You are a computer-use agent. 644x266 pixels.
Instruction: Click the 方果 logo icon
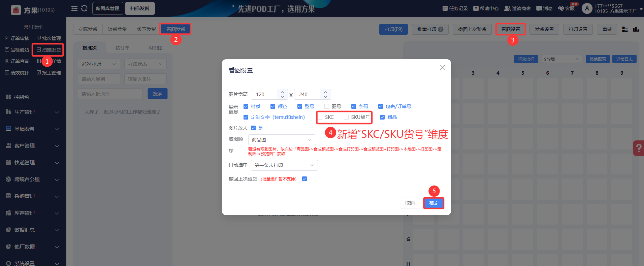(16, 10)
